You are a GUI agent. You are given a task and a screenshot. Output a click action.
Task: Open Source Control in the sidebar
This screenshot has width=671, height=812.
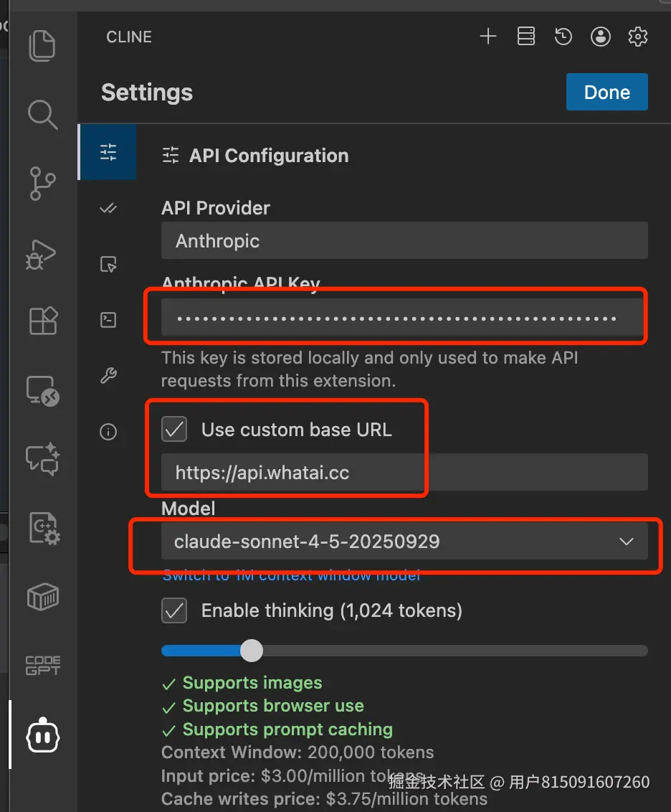pos(42,183)
